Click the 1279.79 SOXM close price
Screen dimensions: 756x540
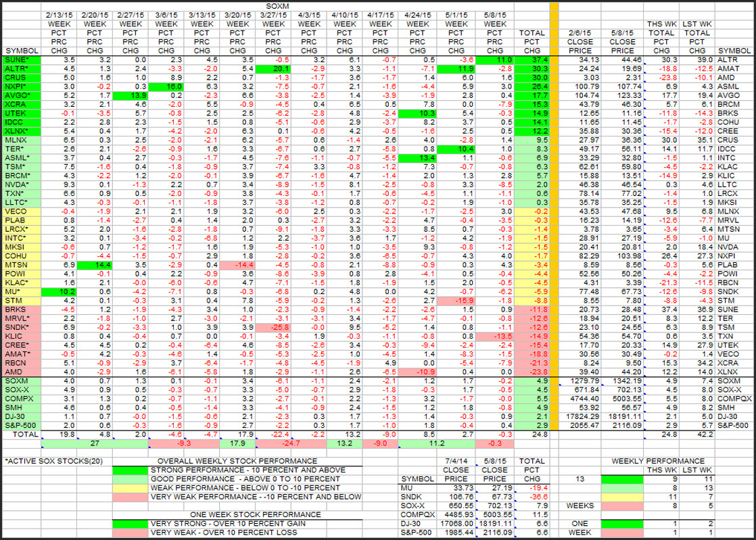pos(584,381)
